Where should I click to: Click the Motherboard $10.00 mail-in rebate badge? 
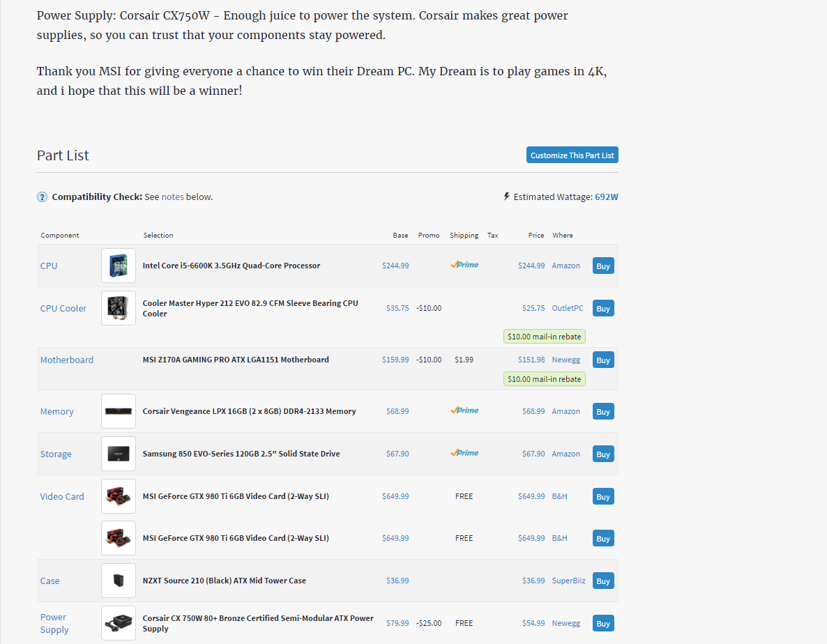click(545, 379)
